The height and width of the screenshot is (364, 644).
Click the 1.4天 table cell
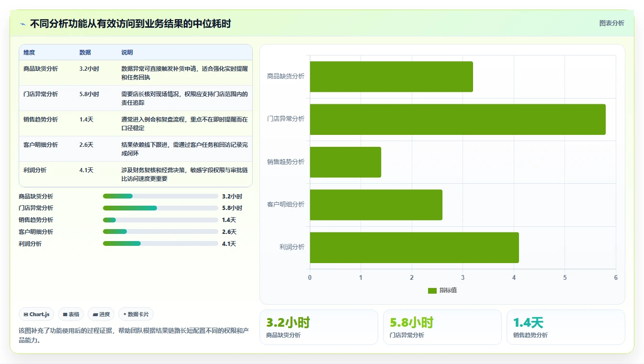(86, 120)
